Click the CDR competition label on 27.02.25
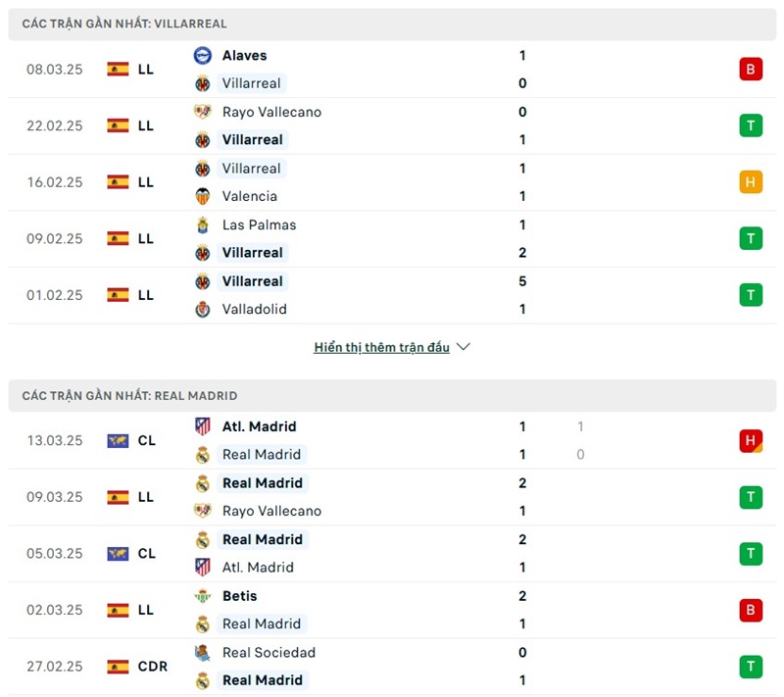The image size is (784, 697). pyautogui.click(x=153, y=667)
